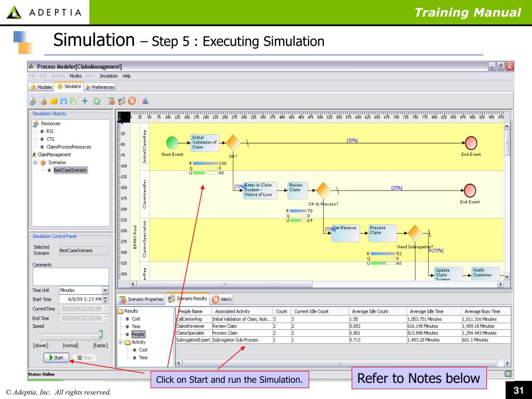Select the green Start Event circle
The height and width of the screenshot is (399, 532).
coord(172,143)
